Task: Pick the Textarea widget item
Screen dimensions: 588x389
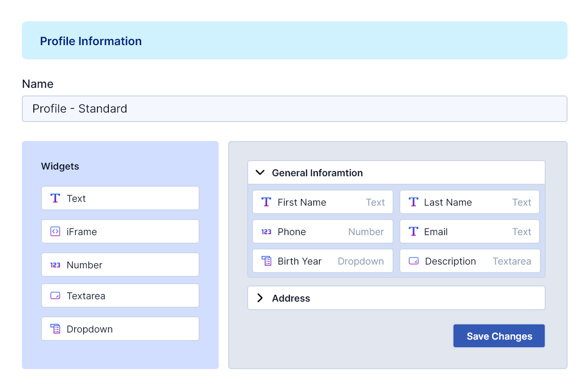Action: coord(120,296)
